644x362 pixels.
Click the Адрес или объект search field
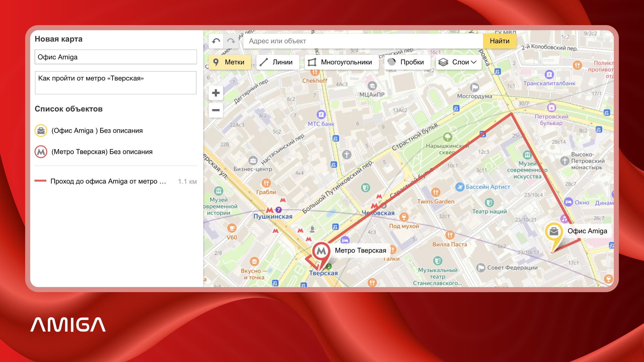tap(363, 41)
